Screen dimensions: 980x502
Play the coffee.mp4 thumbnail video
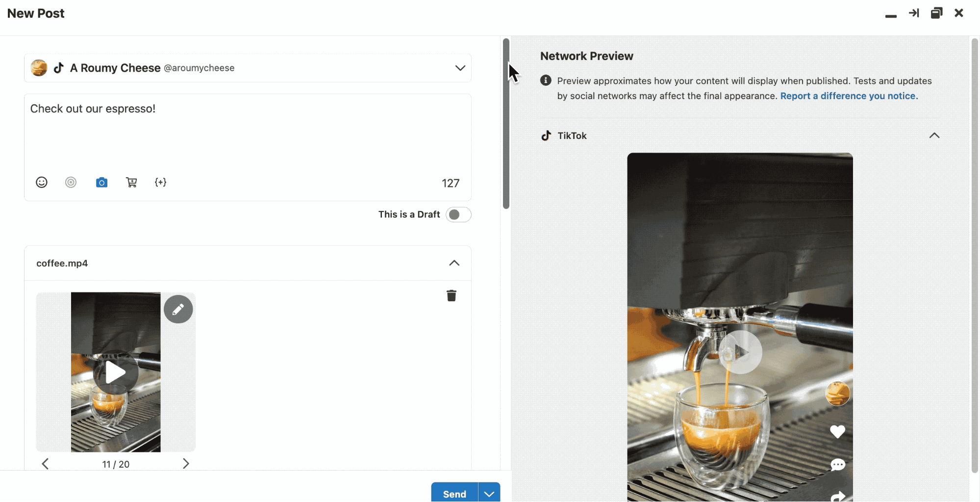point(116,372)
